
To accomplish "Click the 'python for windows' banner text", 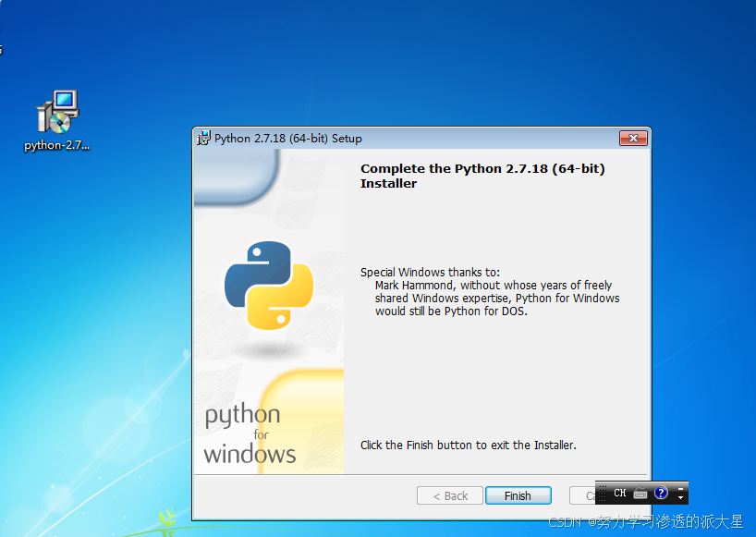I will tap(250, 433).
